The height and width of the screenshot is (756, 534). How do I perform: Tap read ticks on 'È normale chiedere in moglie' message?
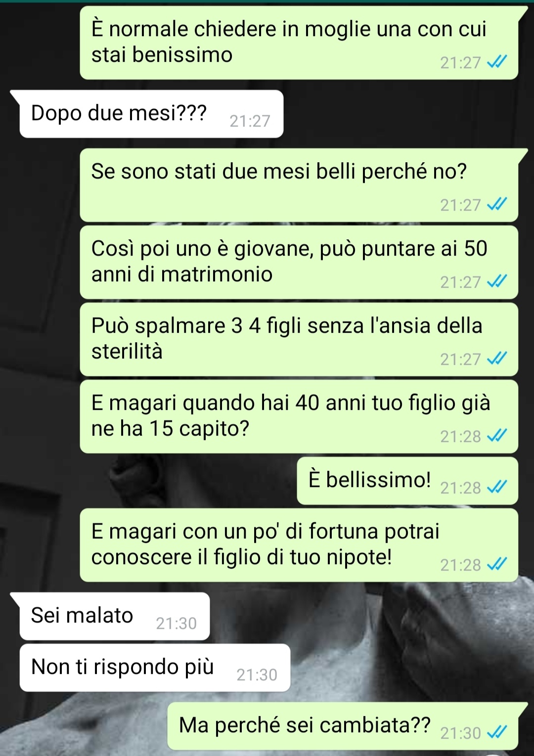[x=497, y=62]
